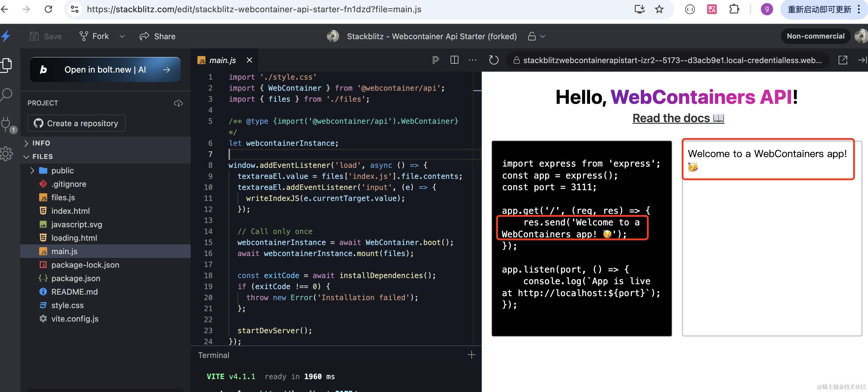The height and width of the screenshot is (392, 868).
Task: Open preview in new window icon
Action: click(x=842, y=60)
